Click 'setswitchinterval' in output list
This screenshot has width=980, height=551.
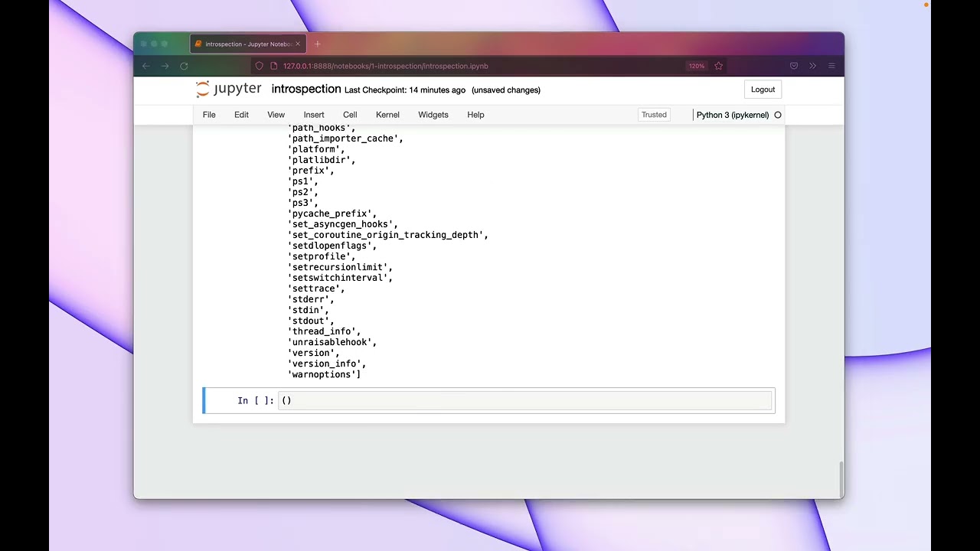pos(340,278)
